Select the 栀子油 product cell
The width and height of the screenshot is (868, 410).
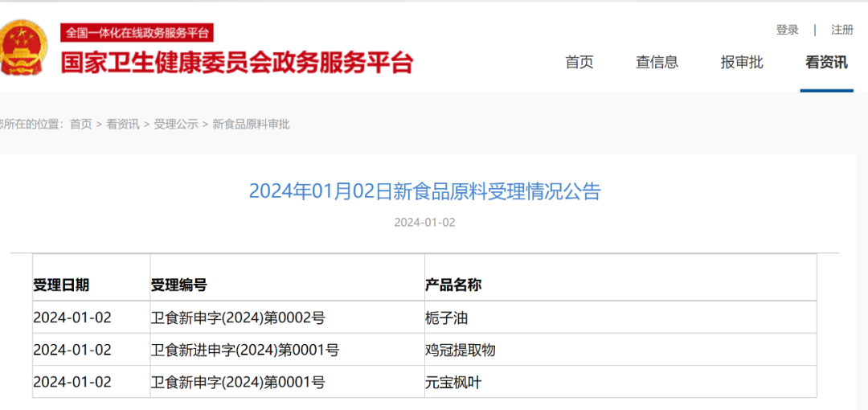(x=446, y=318)
